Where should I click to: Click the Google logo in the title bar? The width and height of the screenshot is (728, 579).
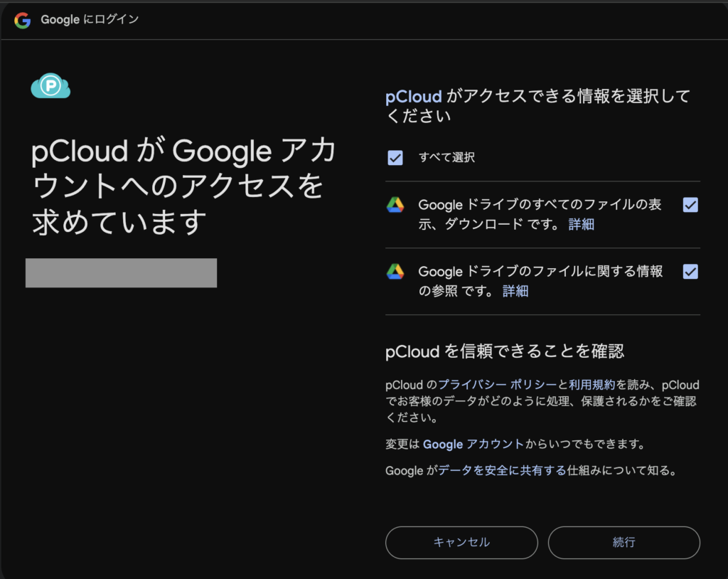(23, 20)
